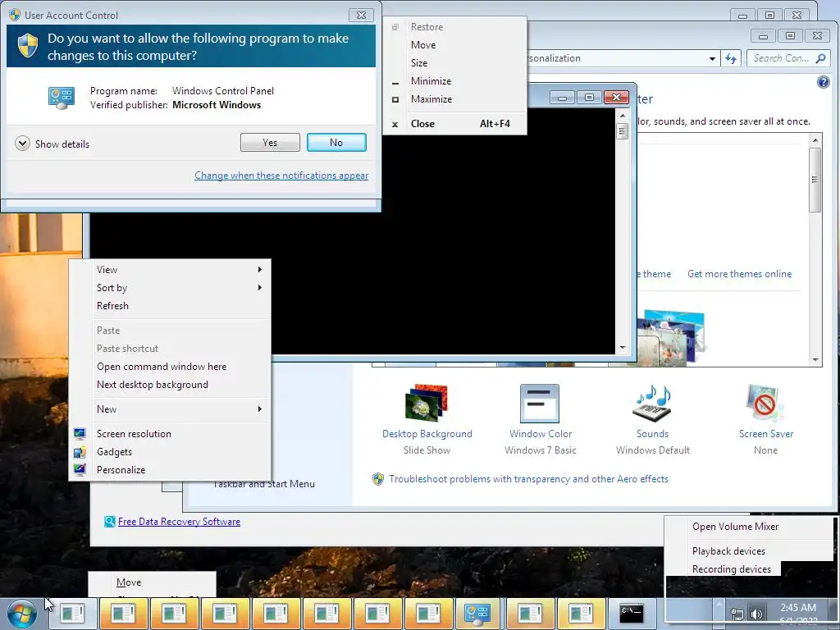Open 'Change when these notifications appear' link
The height and width of the screenshot is (630, 840).
click(x=281, y=176)
